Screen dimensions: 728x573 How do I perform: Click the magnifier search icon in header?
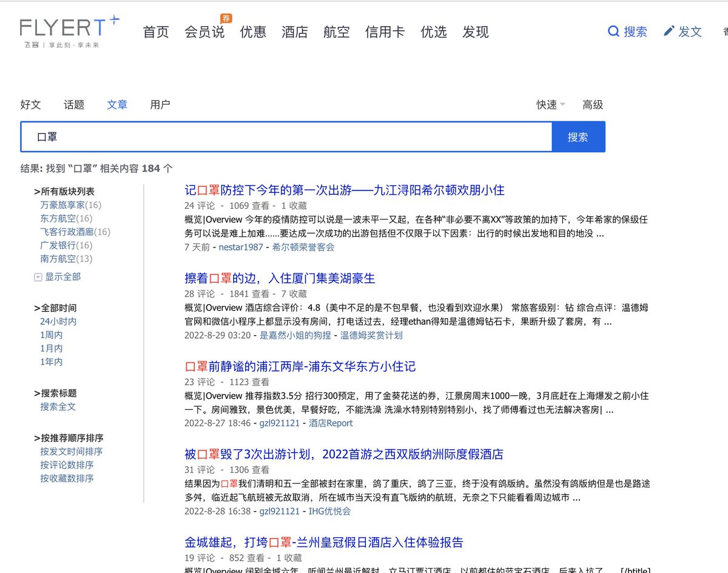(x=613, y=32)
